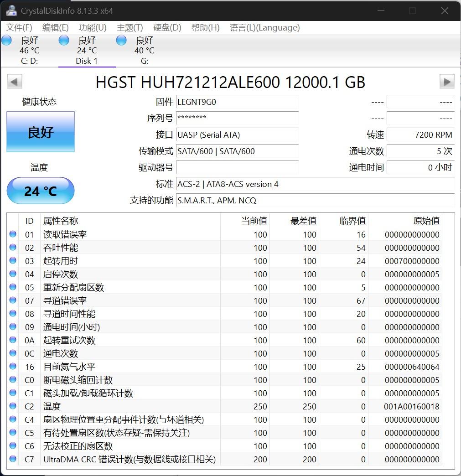Click the ID column header
This screenshot has height=476, width=461.
(30, 221)
